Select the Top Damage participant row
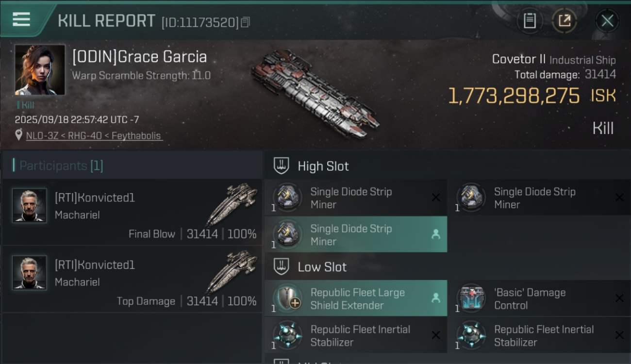 [x=132, y=280]
